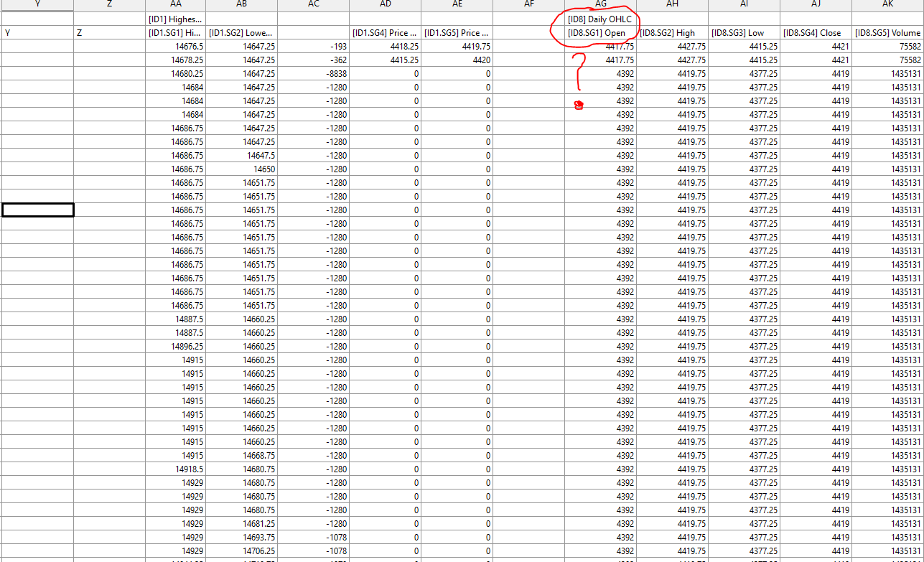Select the AA column header
The image size is (924, 562).
(x=175, y=5)
